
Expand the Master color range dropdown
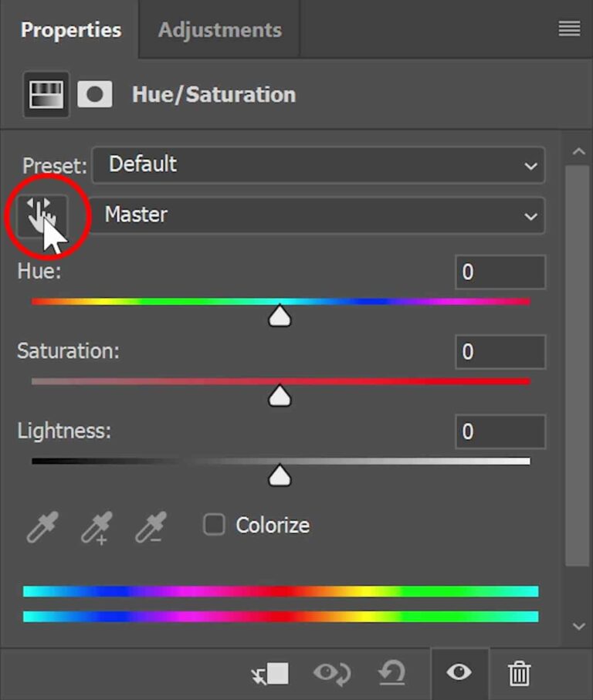[x=317, y=215]
